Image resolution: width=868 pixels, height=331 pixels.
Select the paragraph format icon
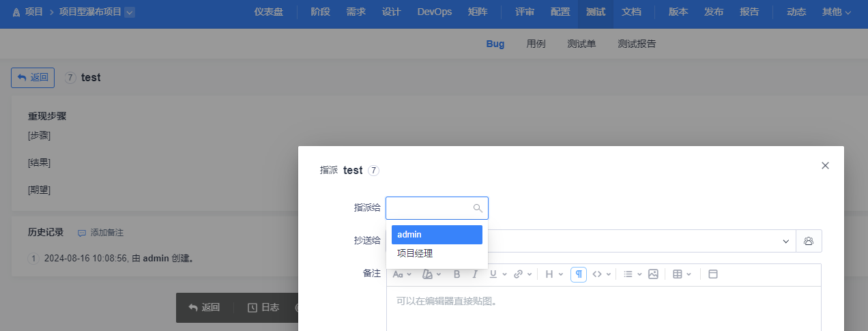pyautogui.click(x=579, y=274)
